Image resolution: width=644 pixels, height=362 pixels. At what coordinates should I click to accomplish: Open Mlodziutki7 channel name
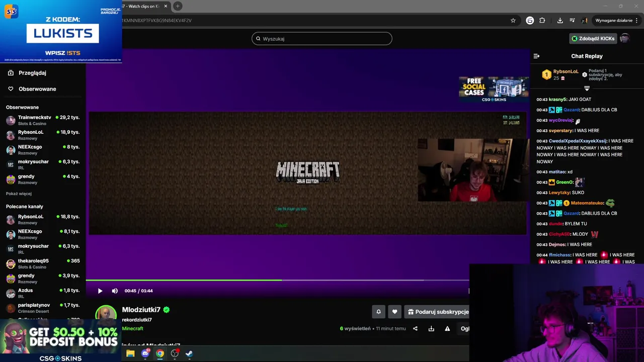[141, 310]
